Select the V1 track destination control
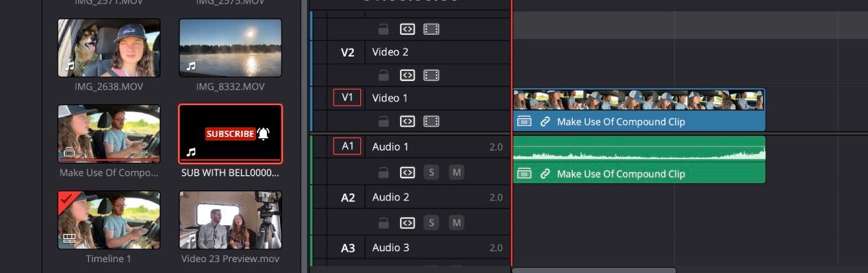 (x=348, y=98)
